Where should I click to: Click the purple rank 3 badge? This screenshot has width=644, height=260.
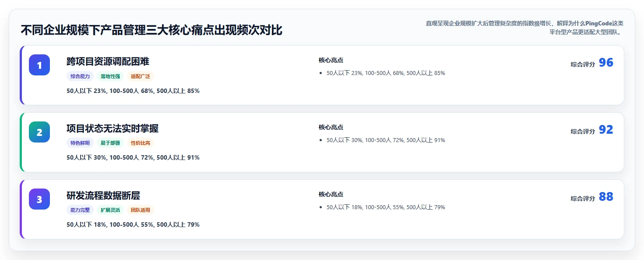click(x=39, y=199)
